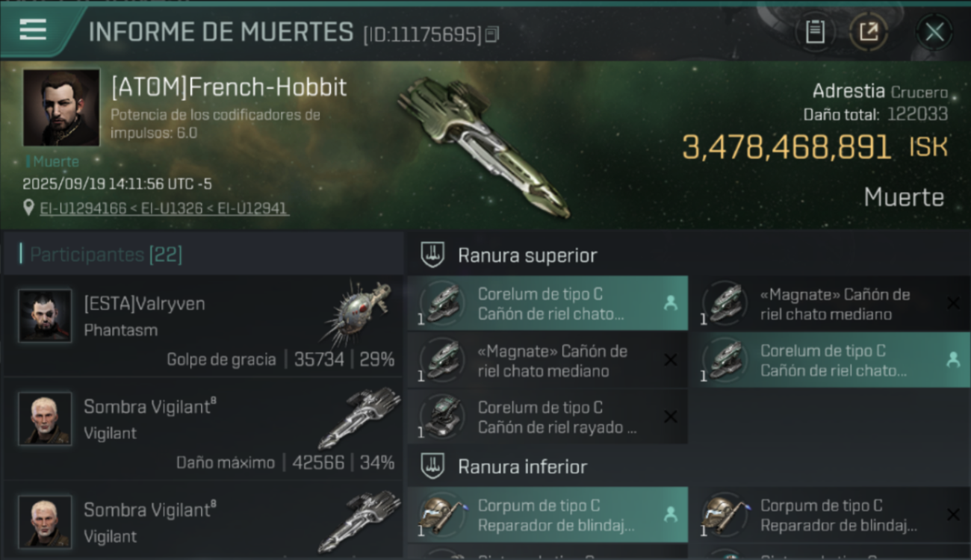This screenshot has height=560, width=971.
Task: Select highlighted Corpum Reparador de blindaje item
Action: [547, 515]
